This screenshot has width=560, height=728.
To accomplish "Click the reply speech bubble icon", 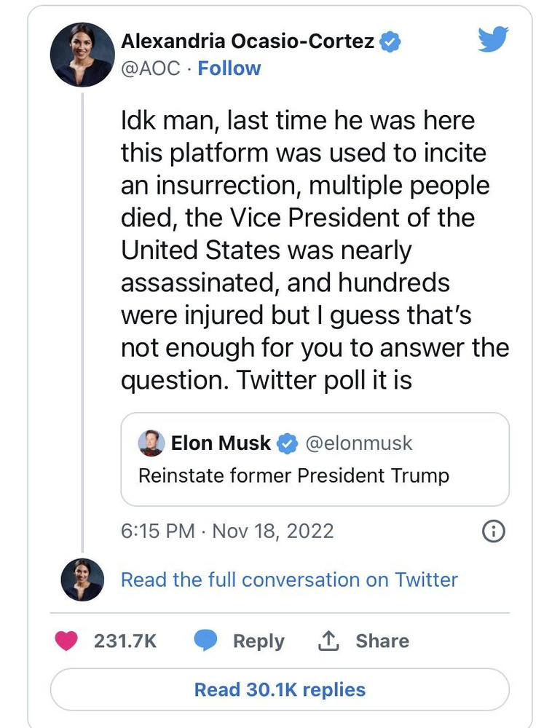I will (x=206, y=641).
